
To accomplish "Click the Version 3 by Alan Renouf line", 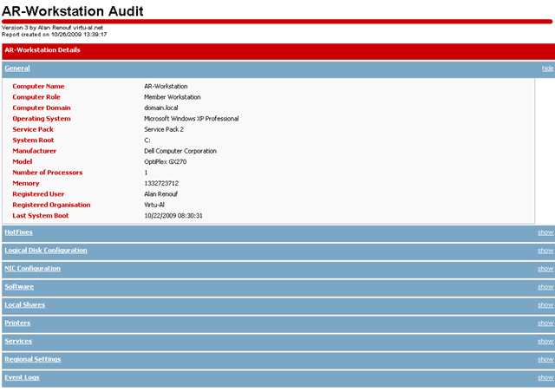I will (x=52, y=28).
